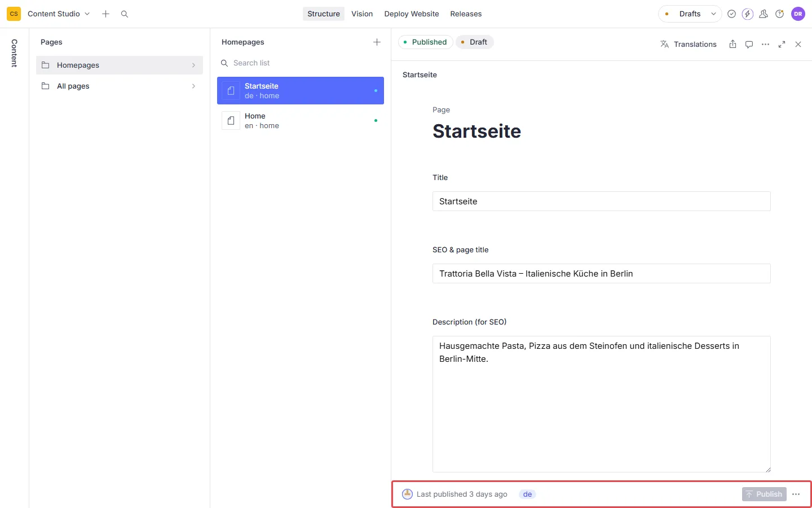The width and height of the screenshot is (812, 508).
Task: Open the Content Studio workspace dropdown
Action: click(59, 14)
